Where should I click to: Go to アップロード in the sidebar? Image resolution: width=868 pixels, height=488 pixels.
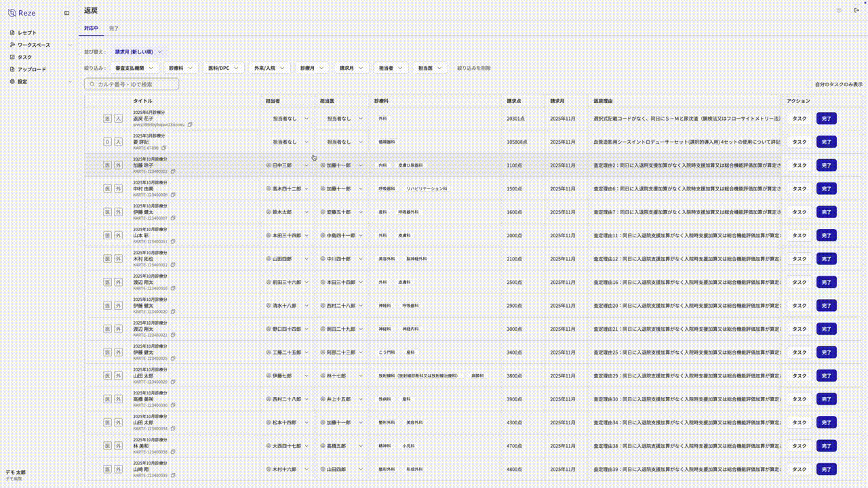coord(31,69)
